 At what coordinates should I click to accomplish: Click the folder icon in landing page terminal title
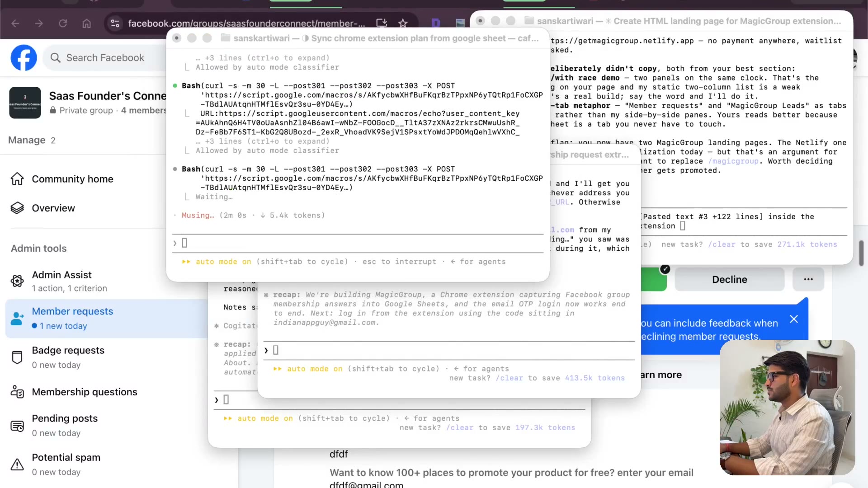pyautogui.click(x=529, y=21)
